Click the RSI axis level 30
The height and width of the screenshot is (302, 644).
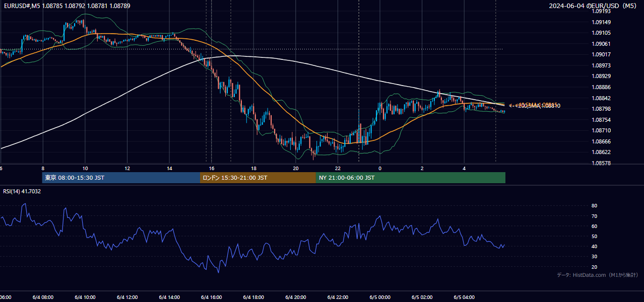click(x=594, y=257)
